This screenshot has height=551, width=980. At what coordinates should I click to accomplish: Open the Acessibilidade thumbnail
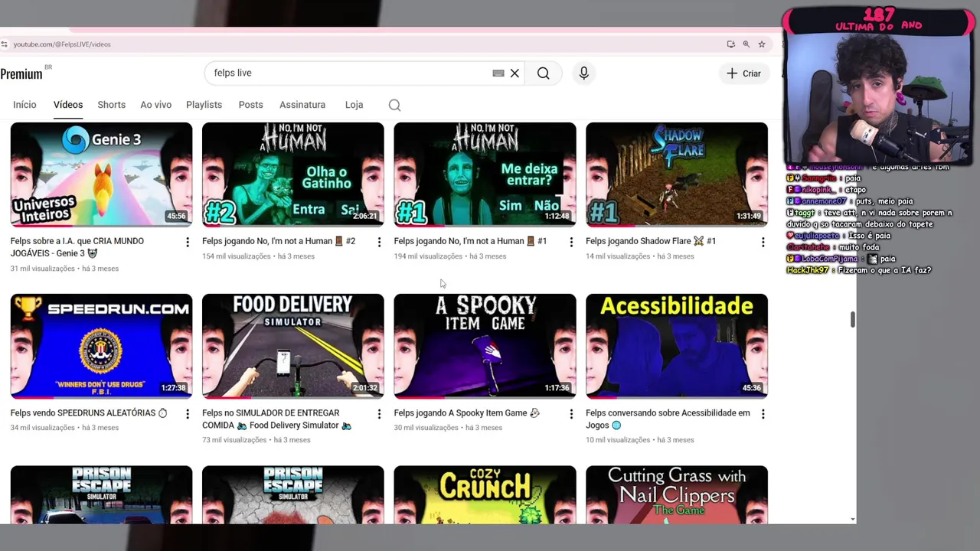pyautogui.click(x=677, y=346)
